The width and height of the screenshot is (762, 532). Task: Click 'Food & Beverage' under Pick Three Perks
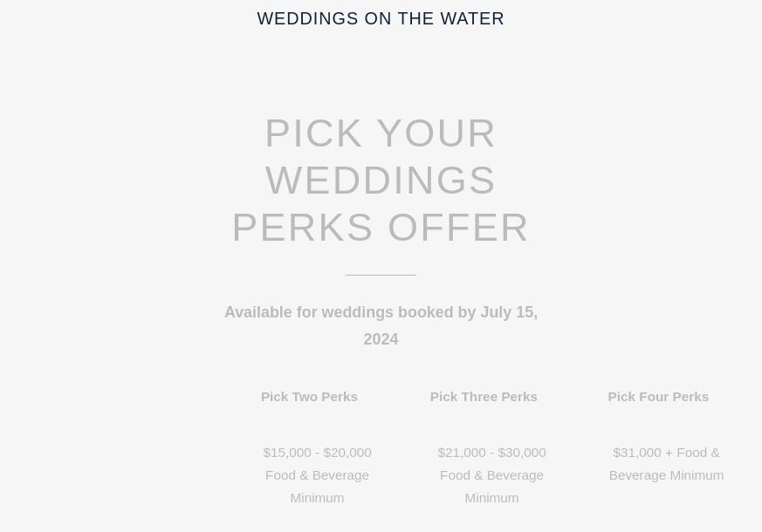491,475
